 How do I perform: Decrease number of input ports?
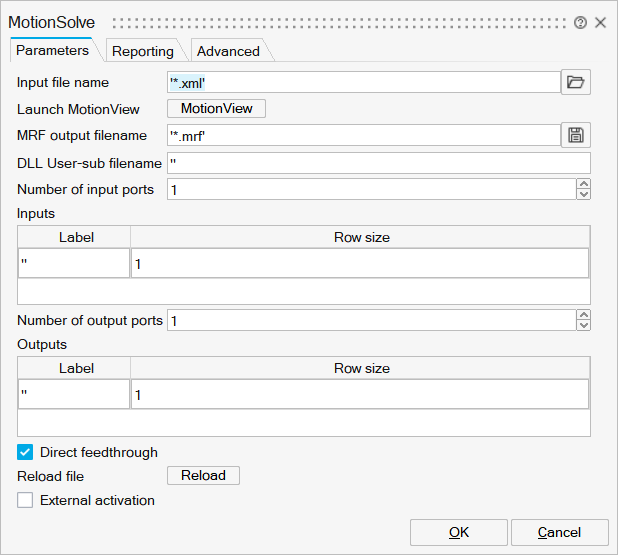coord(584,194)
